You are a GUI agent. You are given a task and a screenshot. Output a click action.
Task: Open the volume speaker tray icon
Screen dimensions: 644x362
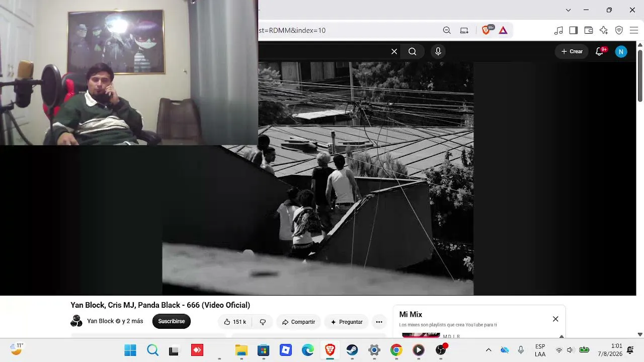click(x=570, y=350)
